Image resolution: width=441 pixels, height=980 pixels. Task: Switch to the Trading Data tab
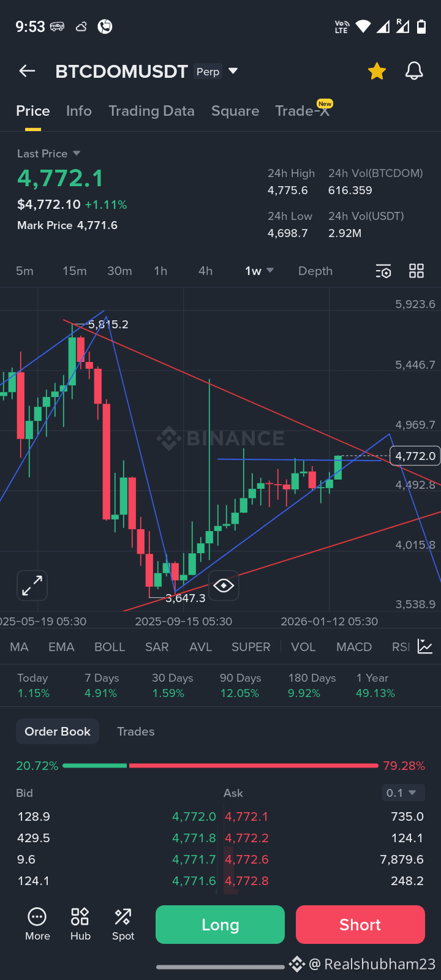(x=151, y=111)
